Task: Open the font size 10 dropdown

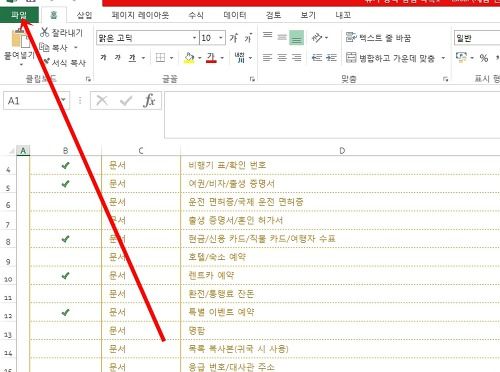Action: 221,38
